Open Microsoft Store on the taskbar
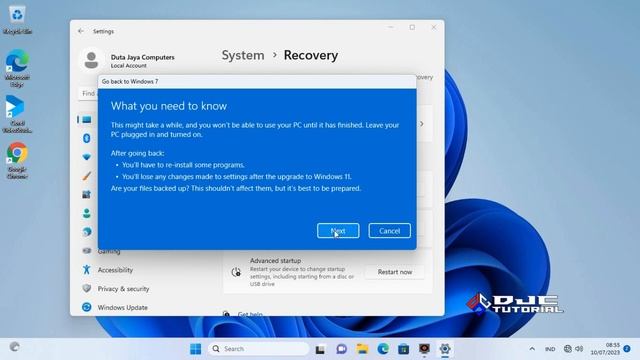640x360 pixels. click(404, 349)
